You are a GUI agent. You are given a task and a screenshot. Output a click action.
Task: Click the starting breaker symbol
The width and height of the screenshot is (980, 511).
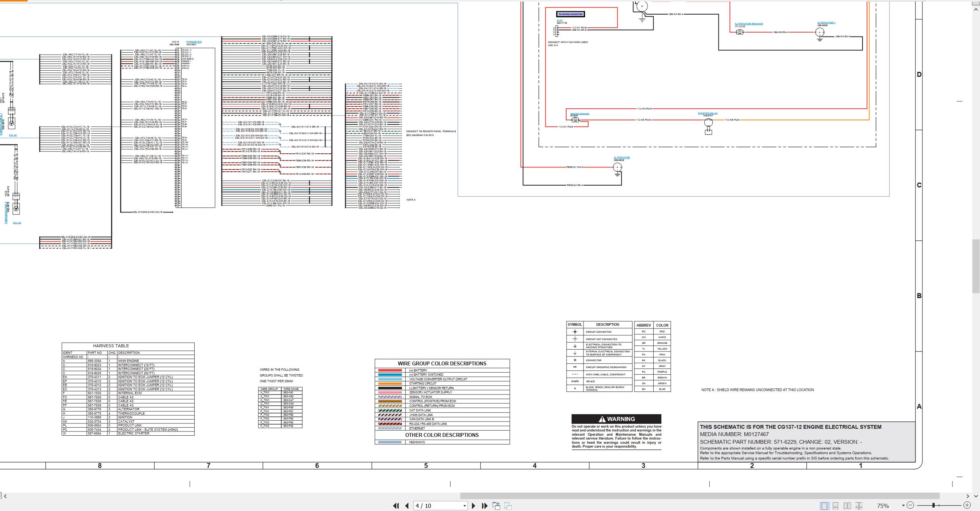point(575,120)
